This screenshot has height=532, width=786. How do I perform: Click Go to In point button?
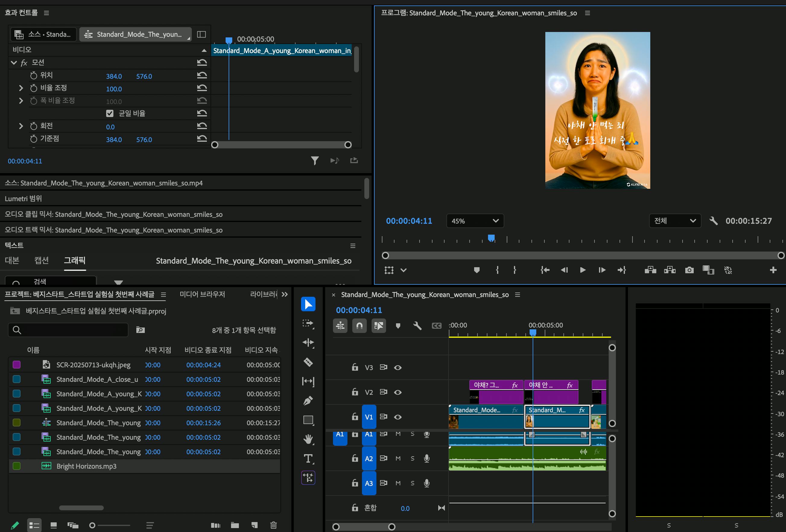tap(545, 270)
